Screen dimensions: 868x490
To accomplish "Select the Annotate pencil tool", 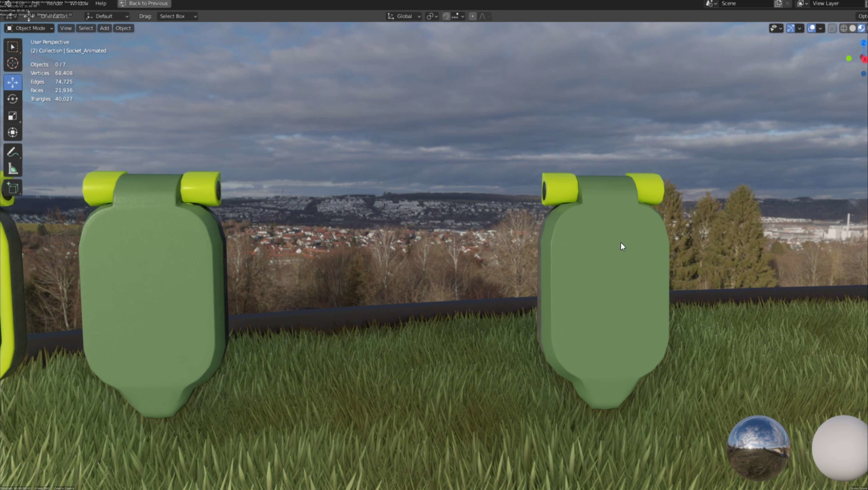I will [x=13, y=152].
